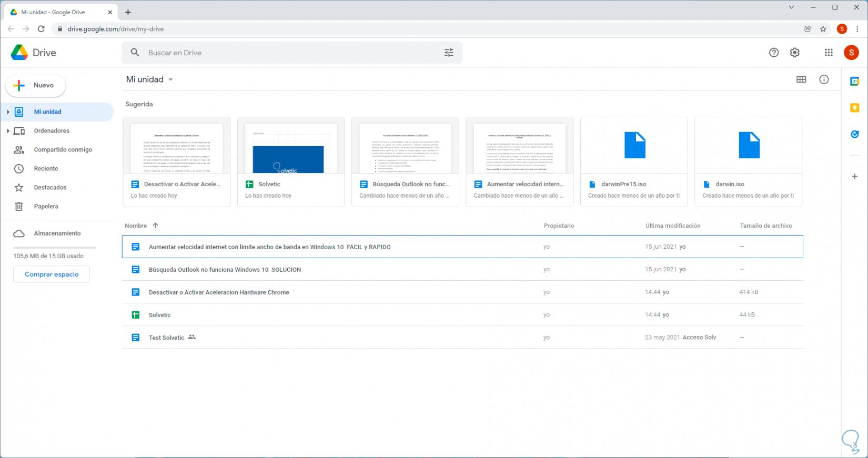This screenshot has height=458, width=868.
Task: Open Google Tasks side panel icon
Action: (855, 135)
